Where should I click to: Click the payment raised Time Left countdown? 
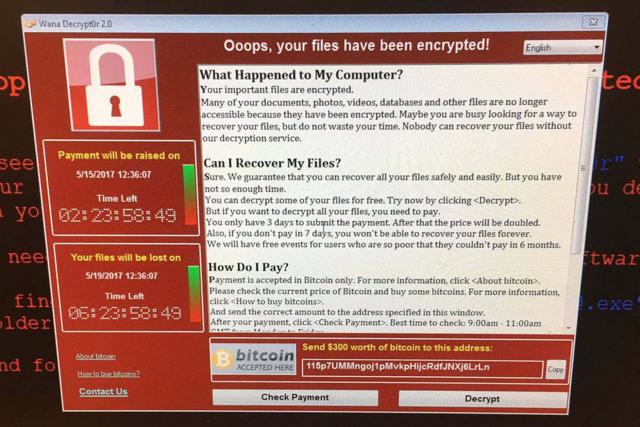[x=118, y=216]
